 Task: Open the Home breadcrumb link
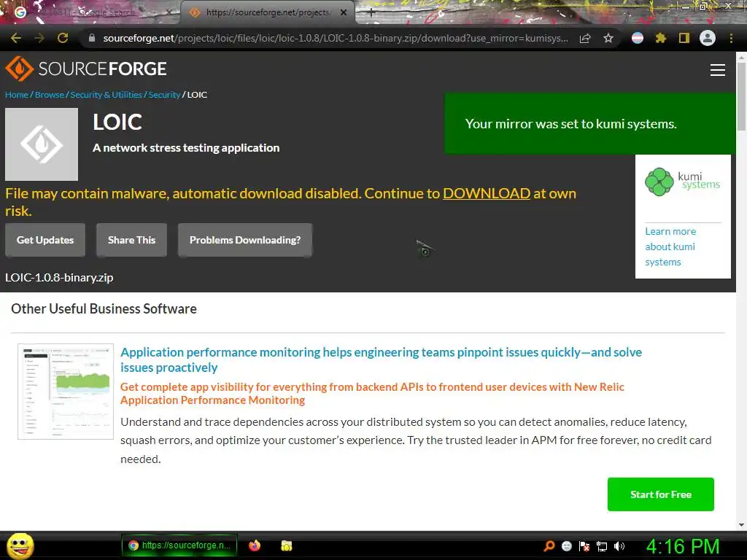point(17,95)
